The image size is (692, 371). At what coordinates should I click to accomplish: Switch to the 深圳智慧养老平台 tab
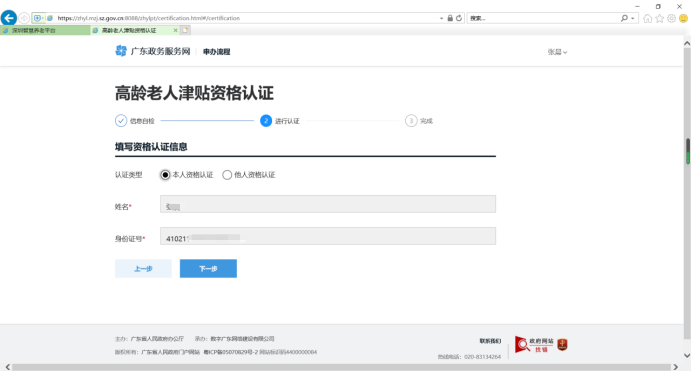(x=45, y=30)
